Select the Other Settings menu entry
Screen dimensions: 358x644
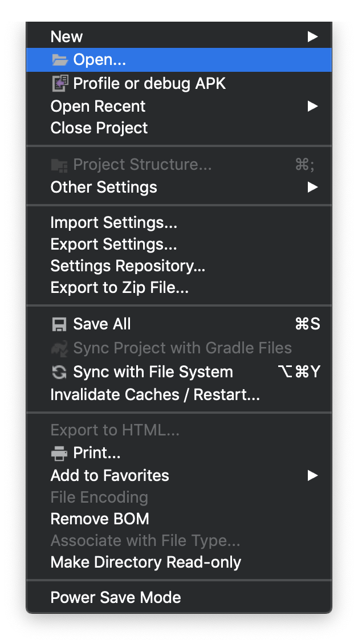[104, 188]
